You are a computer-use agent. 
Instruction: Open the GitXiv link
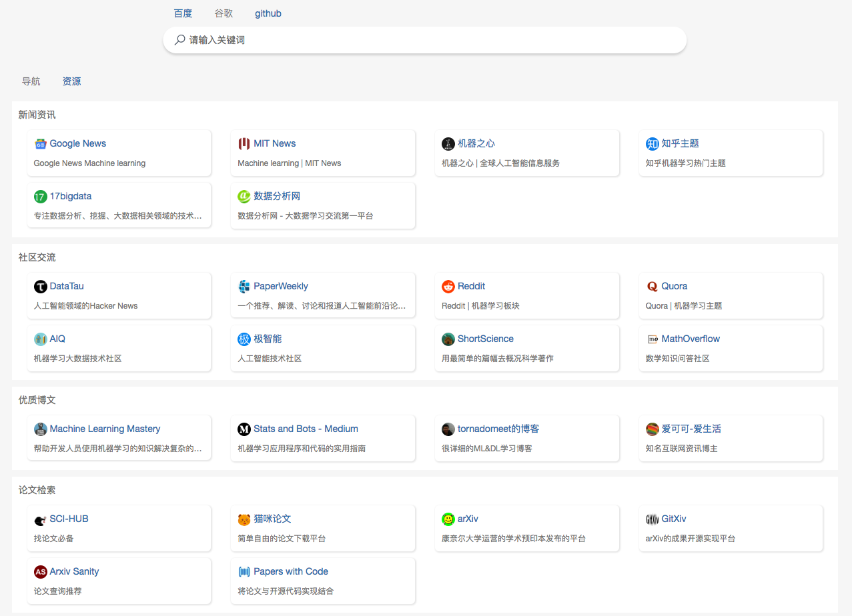coord(674,519)
